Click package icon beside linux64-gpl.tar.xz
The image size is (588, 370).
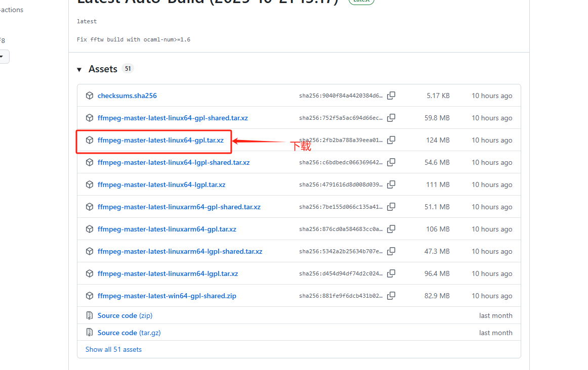pos(89,140)
